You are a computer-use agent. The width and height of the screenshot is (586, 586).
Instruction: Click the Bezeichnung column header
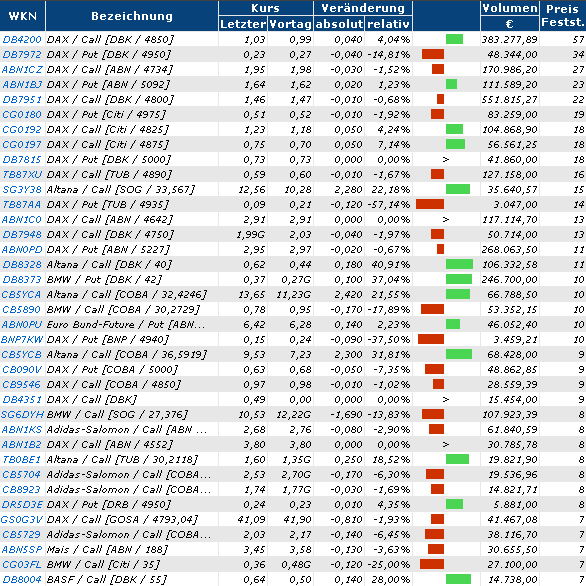(132, 16)
